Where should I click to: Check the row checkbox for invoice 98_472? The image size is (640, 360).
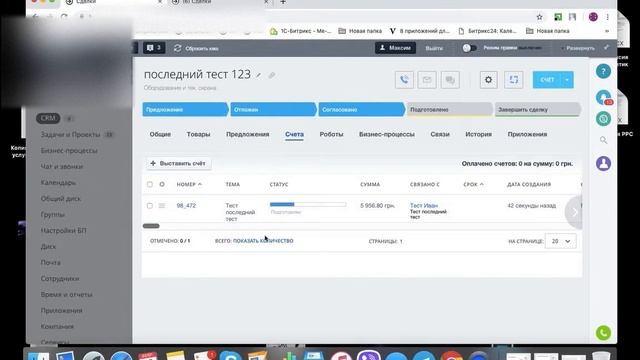(150, 206)
